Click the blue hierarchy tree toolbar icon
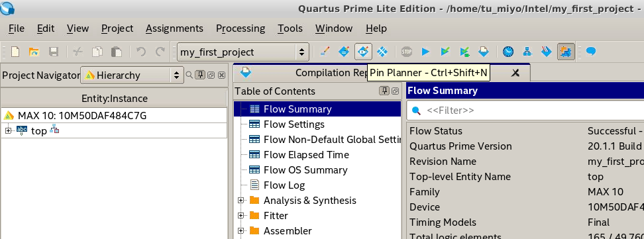Viewport: 644px width, 239px height. click(x=527, y=52)
